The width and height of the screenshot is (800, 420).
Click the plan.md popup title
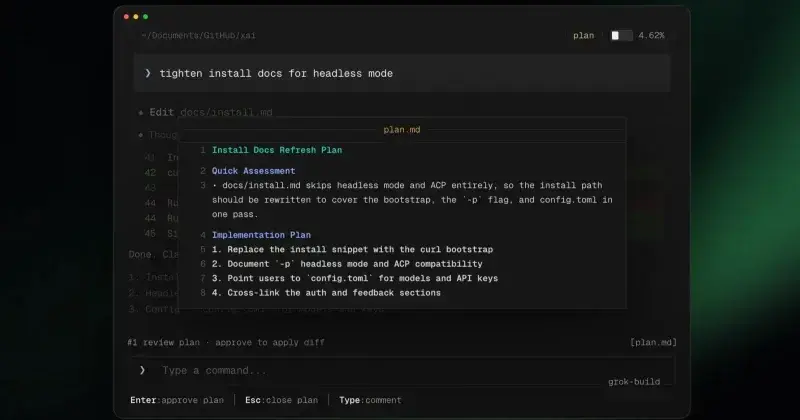[x=402, y=130]
